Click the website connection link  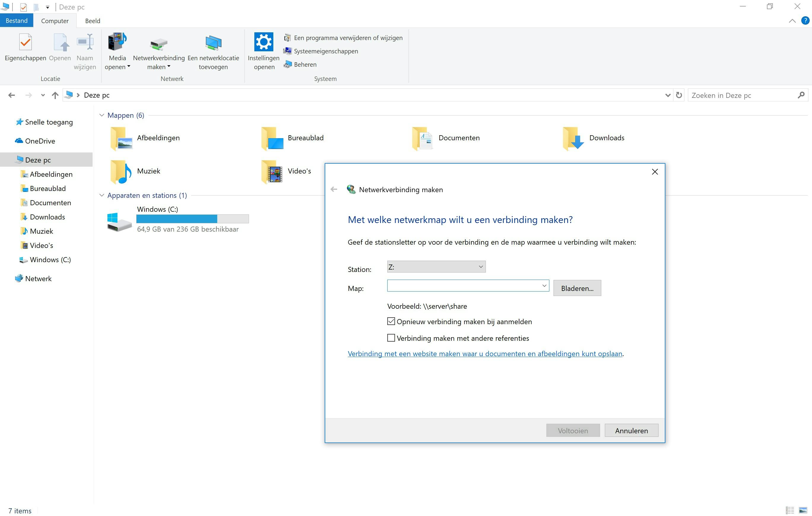click(x=485, y=354)
